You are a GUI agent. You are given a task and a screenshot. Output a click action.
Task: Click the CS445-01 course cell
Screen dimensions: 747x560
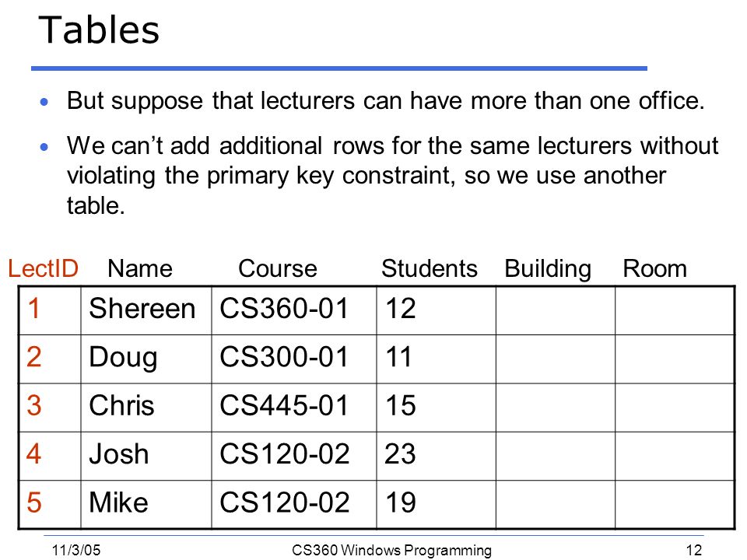click(x=294, y=408)
